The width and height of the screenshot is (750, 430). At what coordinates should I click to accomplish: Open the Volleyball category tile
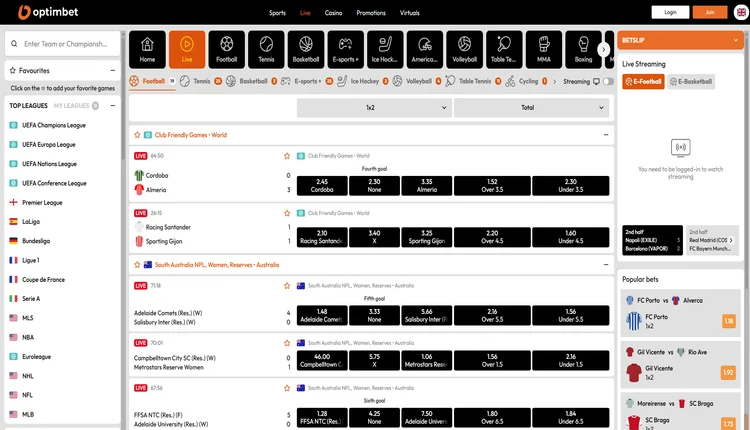pyautogui.click(x=465, y=50)
